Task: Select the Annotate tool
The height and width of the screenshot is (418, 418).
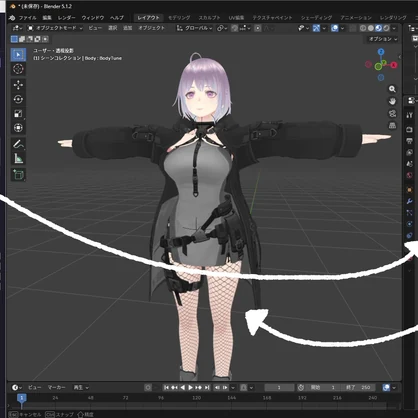Action: point(18,144)
